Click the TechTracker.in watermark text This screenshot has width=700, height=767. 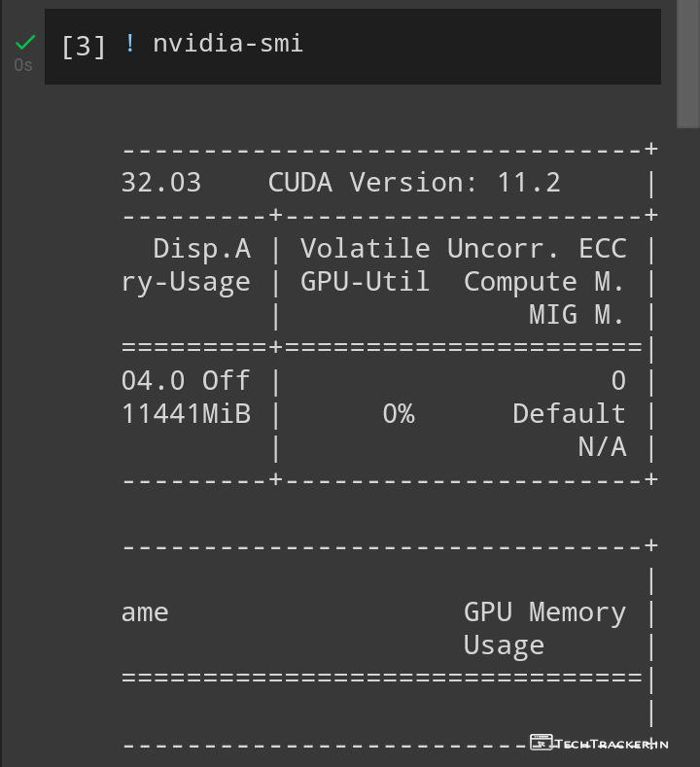(x=612, y=744)
